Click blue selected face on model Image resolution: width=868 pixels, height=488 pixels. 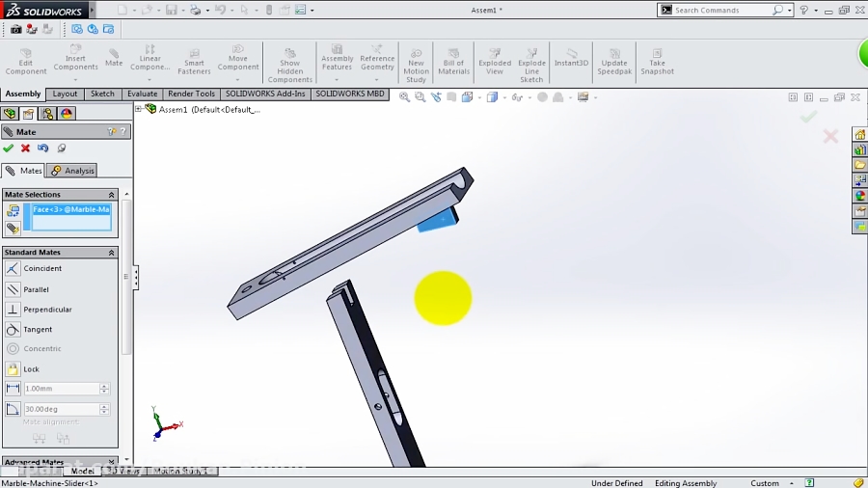click(x=437, y=221)
